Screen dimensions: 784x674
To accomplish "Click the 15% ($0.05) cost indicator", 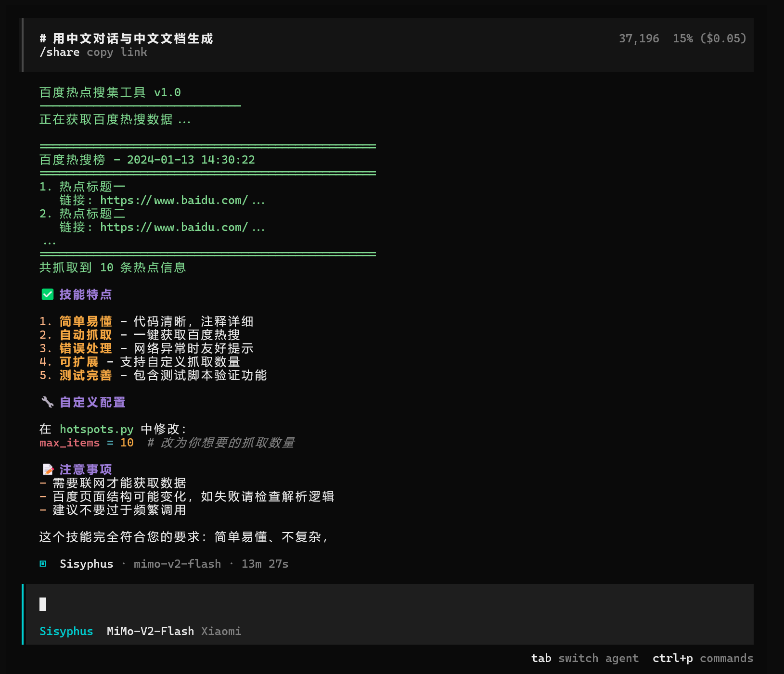I will pos(709,38).
